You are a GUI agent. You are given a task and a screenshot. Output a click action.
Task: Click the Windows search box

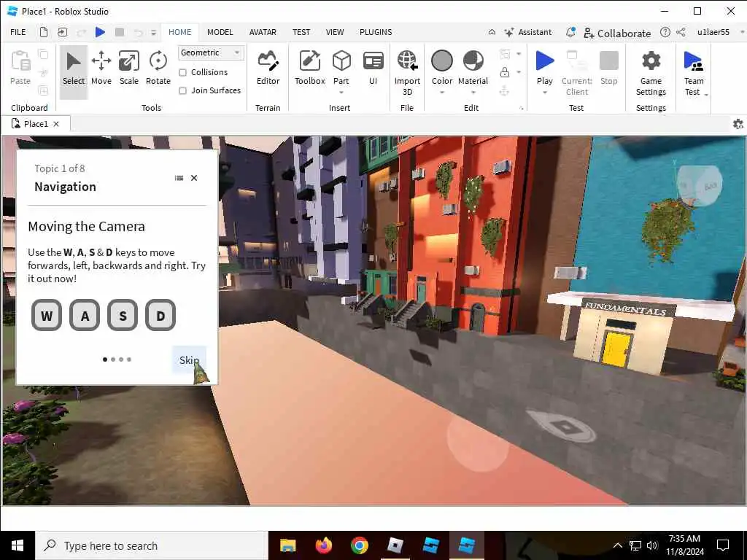(x=152, y=545)
